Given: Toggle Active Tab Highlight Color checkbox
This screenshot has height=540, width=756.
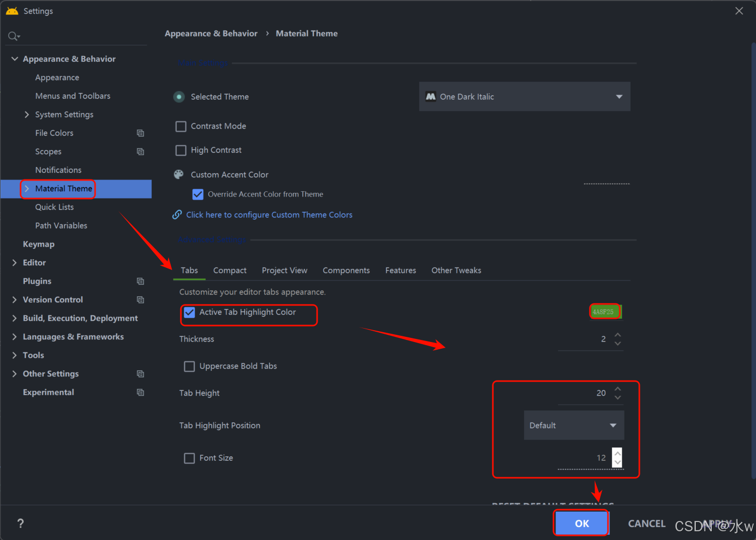Looking at the screenshot, I should pos(190,312).
